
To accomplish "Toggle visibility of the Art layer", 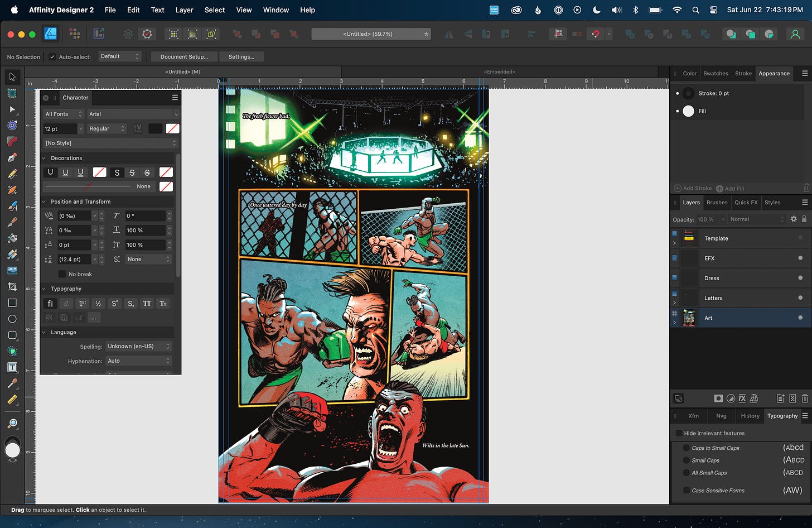I will (x=800, y=318).
